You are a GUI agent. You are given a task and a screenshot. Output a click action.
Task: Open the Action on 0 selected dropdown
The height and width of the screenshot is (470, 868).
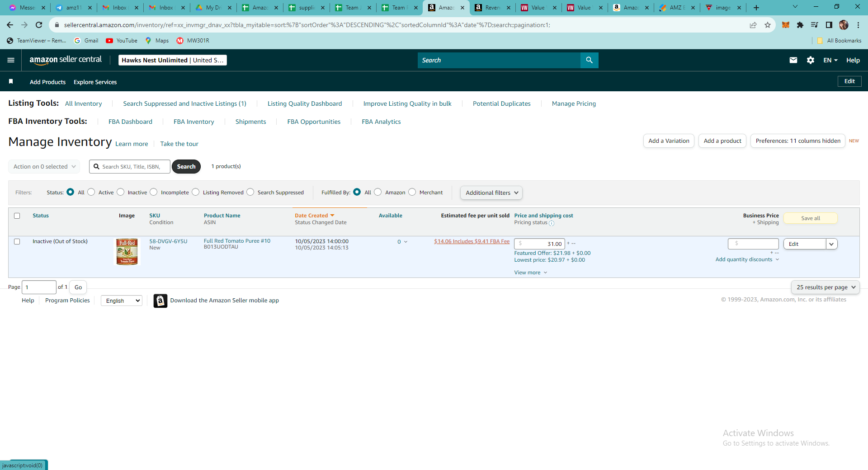tap(44, 166)
